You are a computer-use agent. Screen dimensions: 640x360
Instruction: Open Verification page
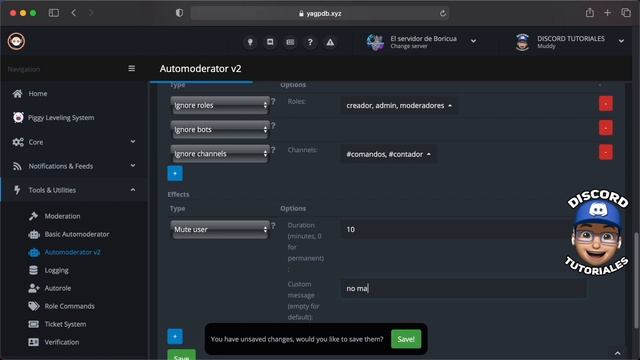click(62, 342)
